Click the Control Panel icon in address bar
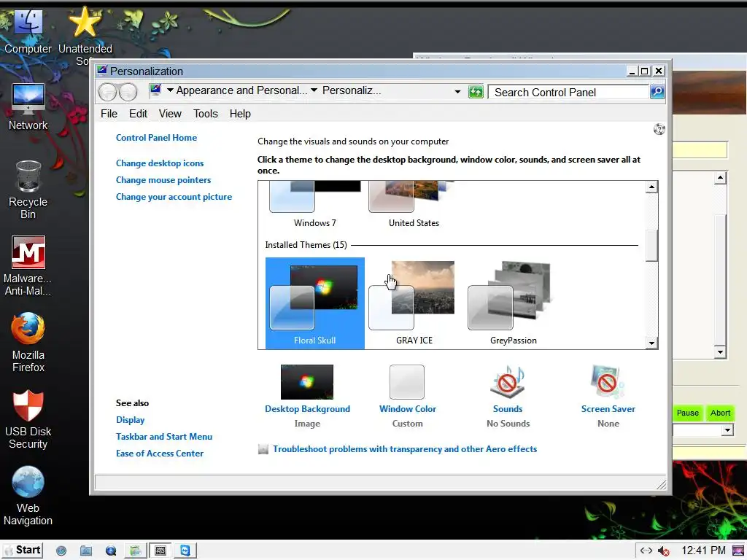747x560 pixels. coord(155,90)
